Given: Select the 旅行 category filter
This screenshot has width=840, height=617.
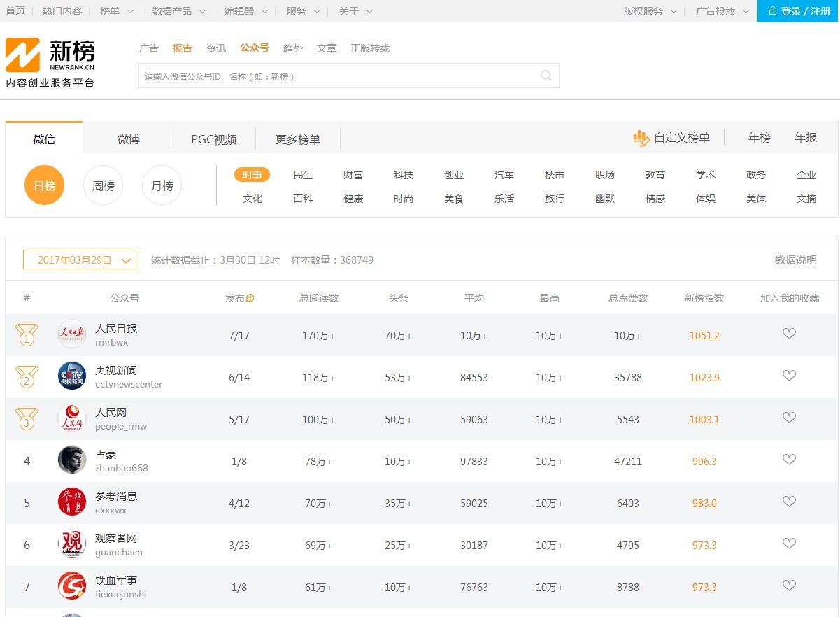Looking at the screenshot, I should tap(555, 199).
